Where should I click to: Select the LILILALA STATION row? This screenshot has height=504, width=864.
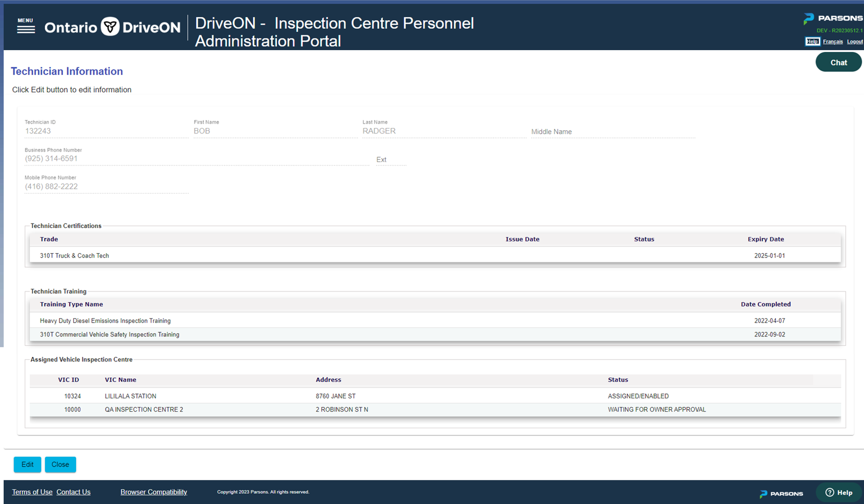[x=130, y=396]
